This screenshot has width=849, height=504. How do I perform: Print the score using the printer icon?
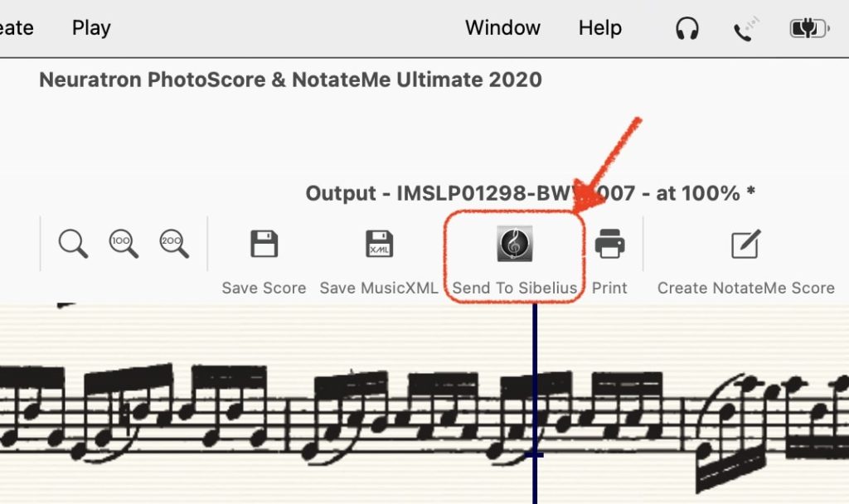609,245
